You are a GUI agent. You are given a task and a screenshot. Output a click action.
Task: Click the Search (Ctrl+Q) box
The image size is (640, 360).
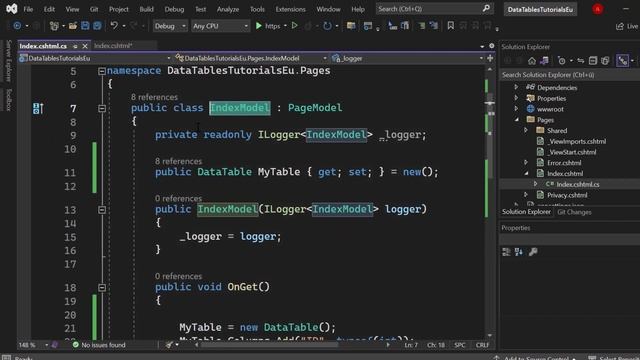point(434,9)
